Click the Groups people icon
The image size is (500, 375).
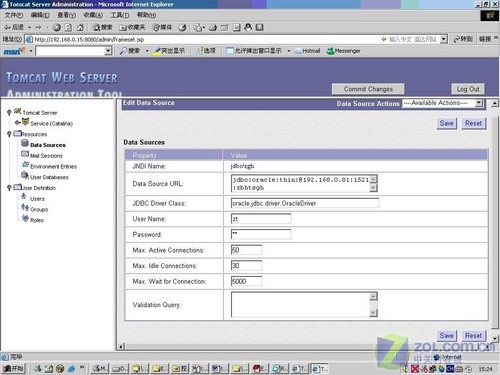[x=25, y=207]
